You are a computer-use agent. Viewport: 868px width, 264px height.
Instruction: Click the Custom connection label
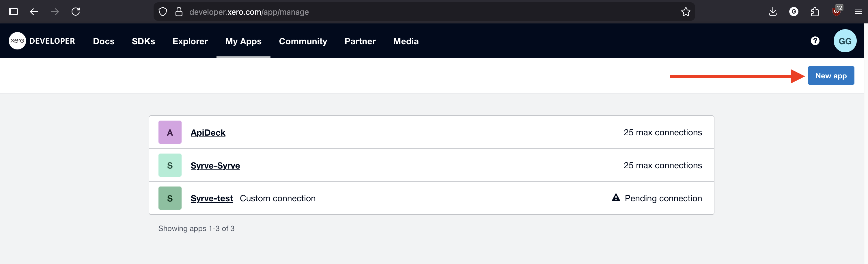[278, 199]
